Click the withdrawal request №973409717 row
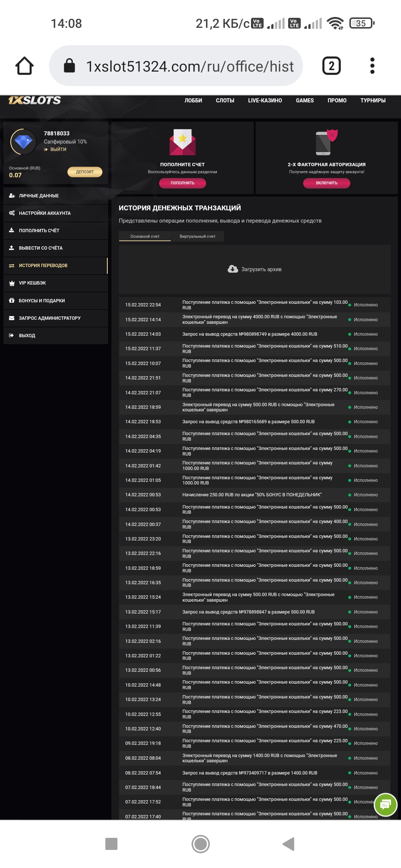401x868 pixels. [x=254, y=773]
